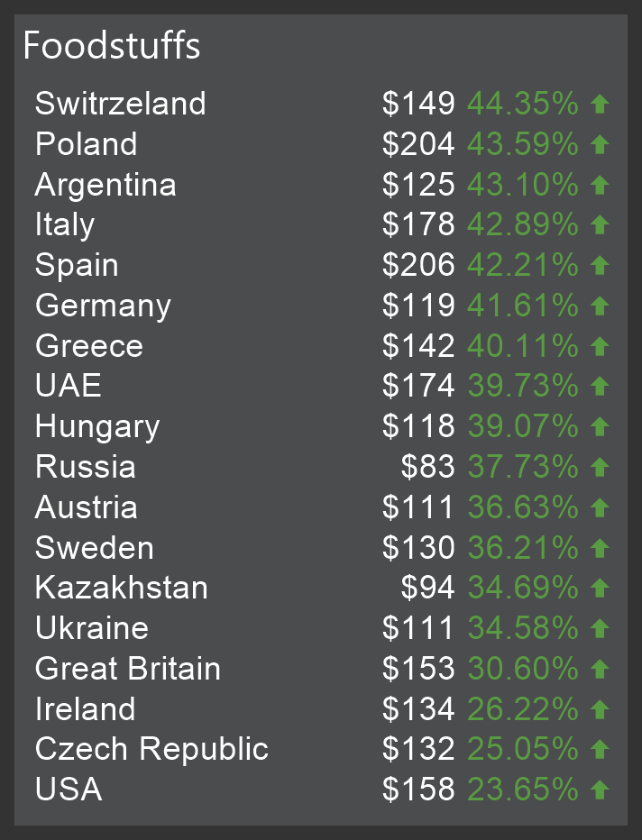Click Ireland's 26.22% percentage

523,709
